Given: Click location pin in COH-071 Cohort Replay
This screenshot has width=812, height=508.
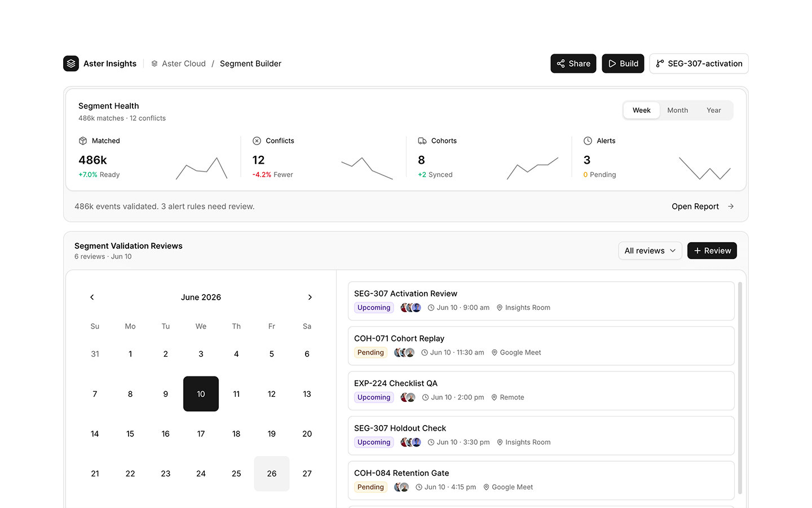Looking at the screenshot, I should coord(495,353).
